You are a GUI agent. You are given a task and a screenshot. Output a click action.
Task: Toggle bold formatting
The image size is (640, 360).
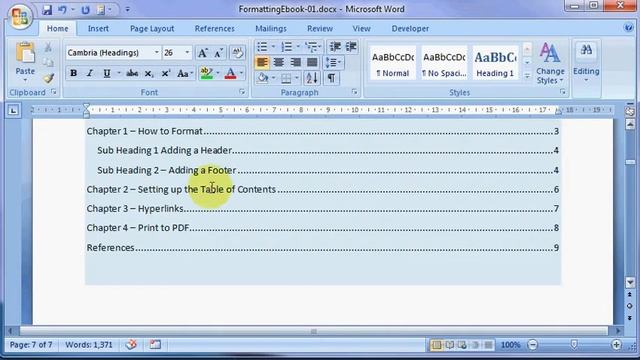[73, 73]
